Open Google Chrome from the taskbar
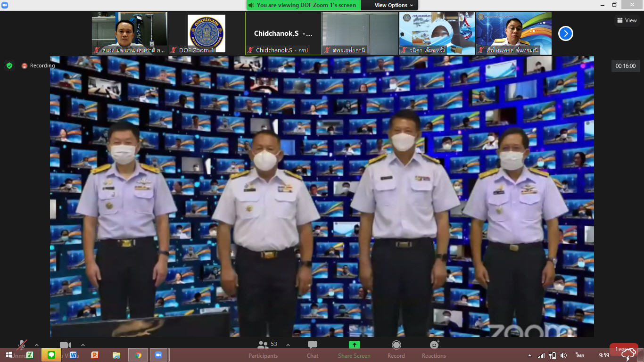Image resolution: width=644 pixels, height=362 pixels. click(138, 355)
